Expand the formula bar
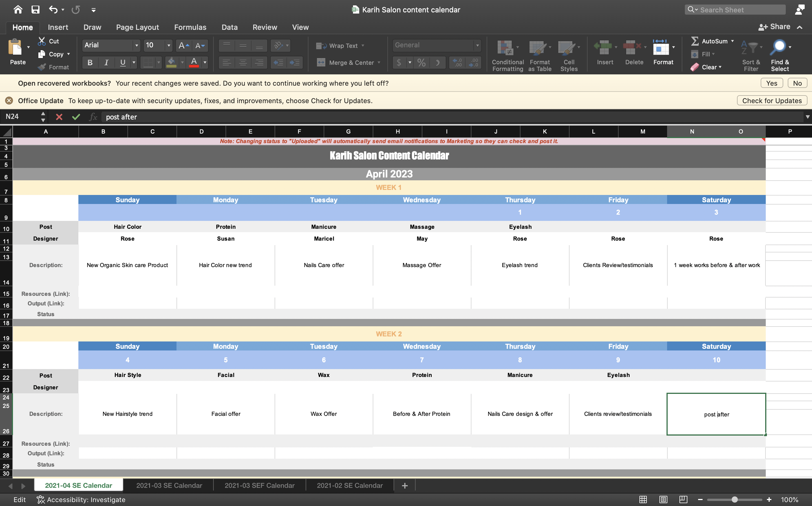This screenshot has height=506, width=812. pos(807,117)
